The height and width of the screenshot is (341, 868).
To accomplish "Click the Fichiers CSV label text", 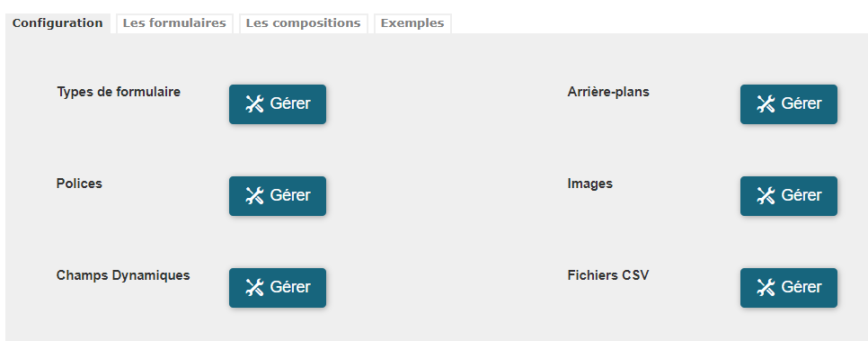I will 607,275.
